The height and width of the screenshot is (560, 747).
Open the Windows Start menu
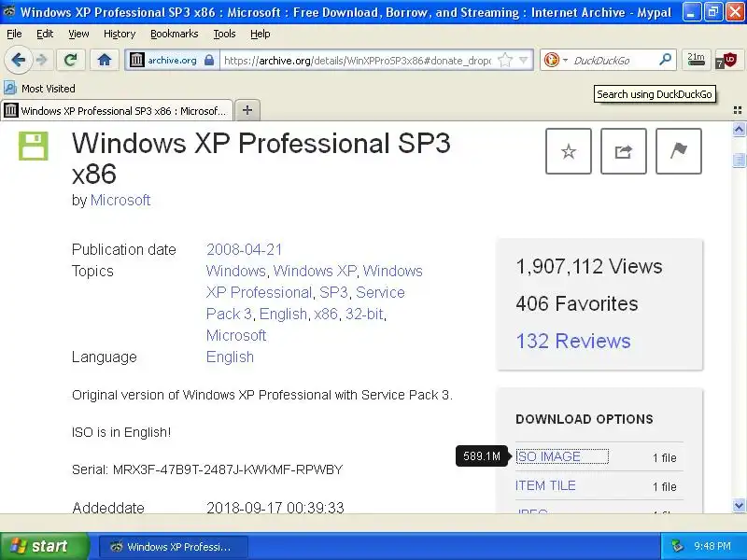(x=45, y=546)
